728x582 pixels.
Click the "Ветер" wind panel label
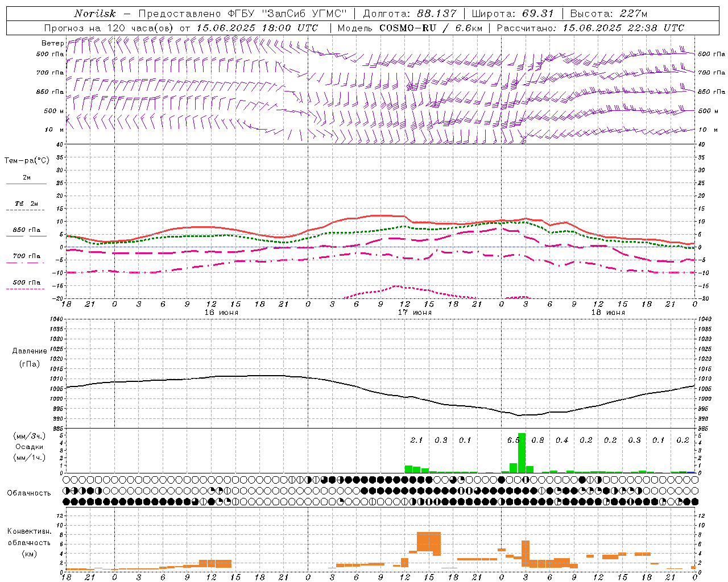pyautogui.click(x=52, y=43)
